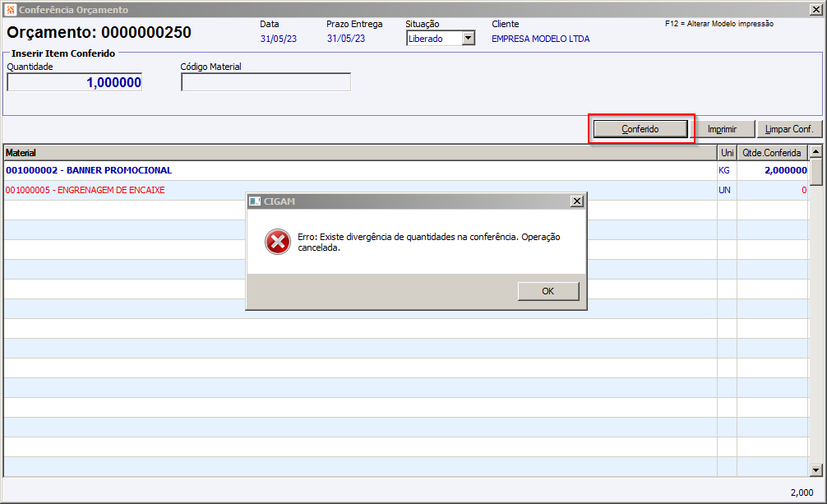Select row 001000005 - ENGRENAGEM DE ENCAIXE
Image resolution: width=827 pixels, height=504 pixels.
pyautogui.click(x=405, y=190)
